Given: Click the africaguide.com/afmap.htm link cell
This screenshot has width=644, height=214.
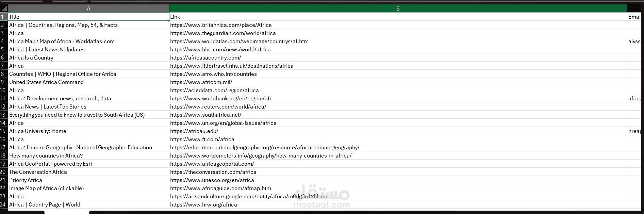Looking at the screenshot, I should click(398, 188).
